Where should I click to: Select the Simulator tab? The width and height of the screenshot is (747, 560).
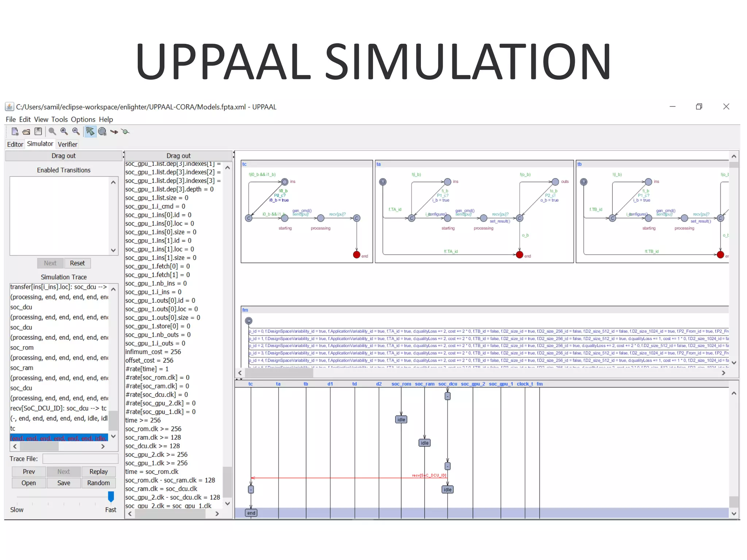(x=40, y=144)
